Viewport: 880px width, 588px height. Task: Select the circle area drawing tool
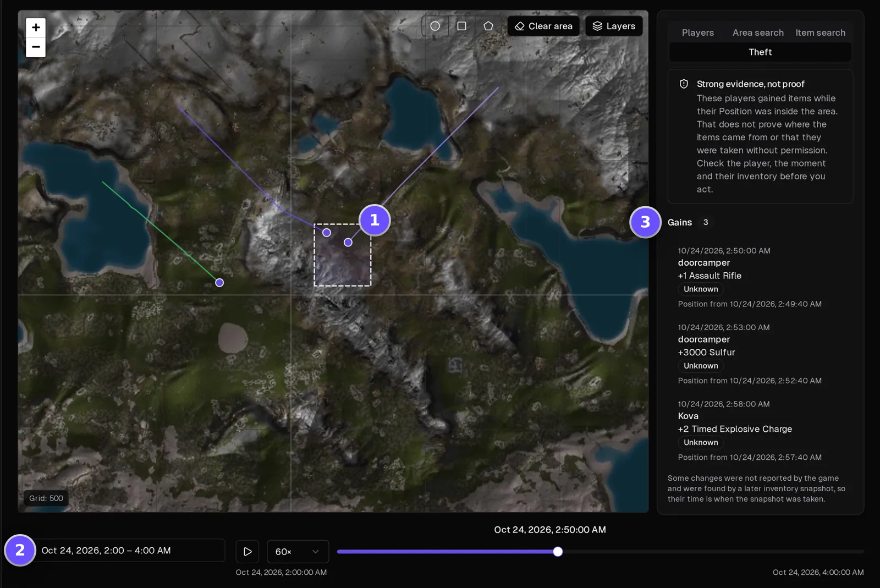[435, 26]
